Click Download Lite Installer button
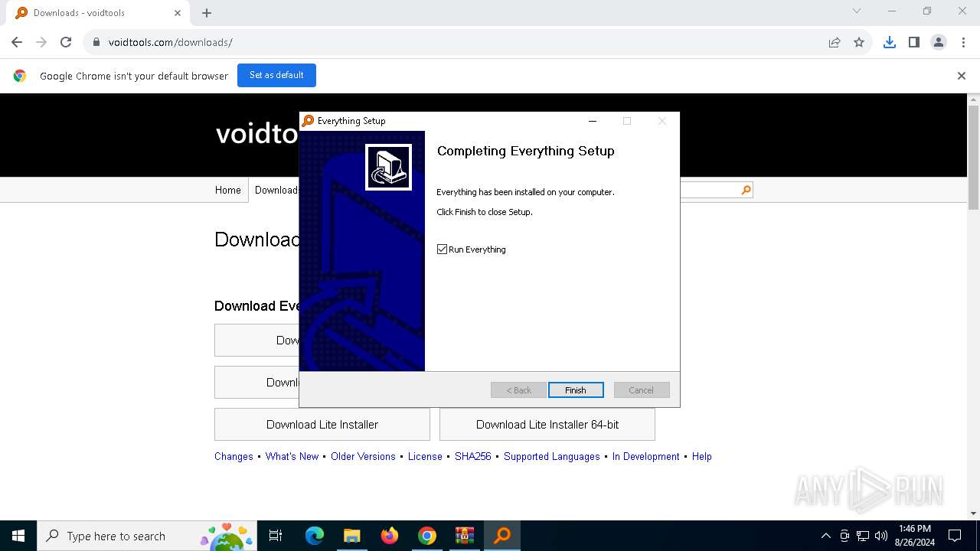 coord(322,425)
